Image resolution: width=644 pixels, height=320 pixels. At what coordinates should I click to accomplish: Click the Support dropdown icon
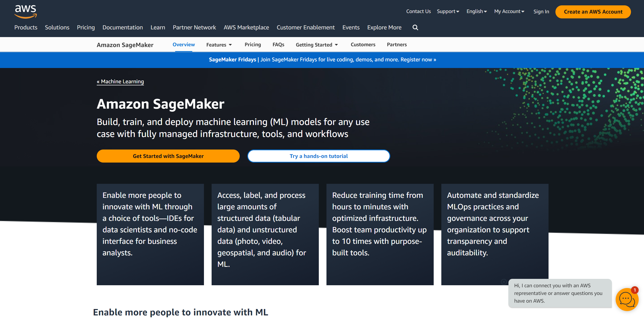point(457,11)
